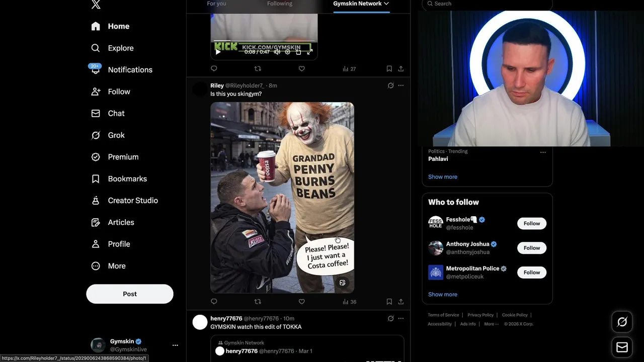The width and height of the screenshot is (644, 362).
Task: Bookmark the Kick video post
Action: click(389, 69)
